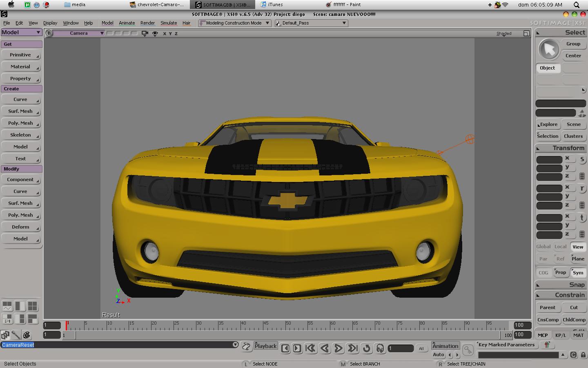Enable Object selection filter
This screenshot has width=588, height=368.
tap(548, 68)
